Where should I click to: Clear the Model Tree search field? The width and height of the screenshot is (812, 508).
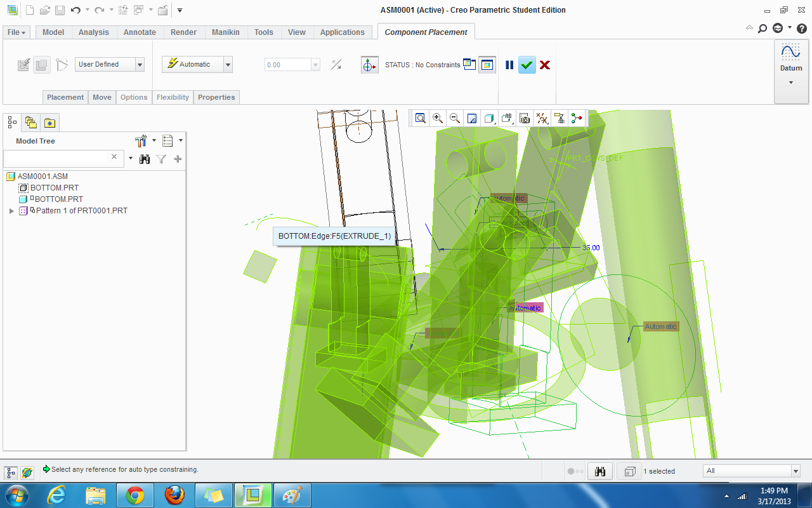[114, 157]
